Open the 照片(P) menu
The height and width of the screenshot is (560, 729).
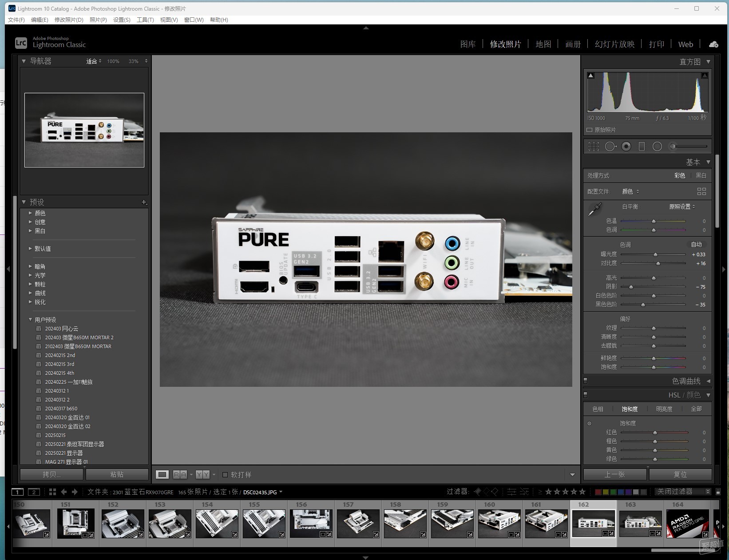point(98,20)
